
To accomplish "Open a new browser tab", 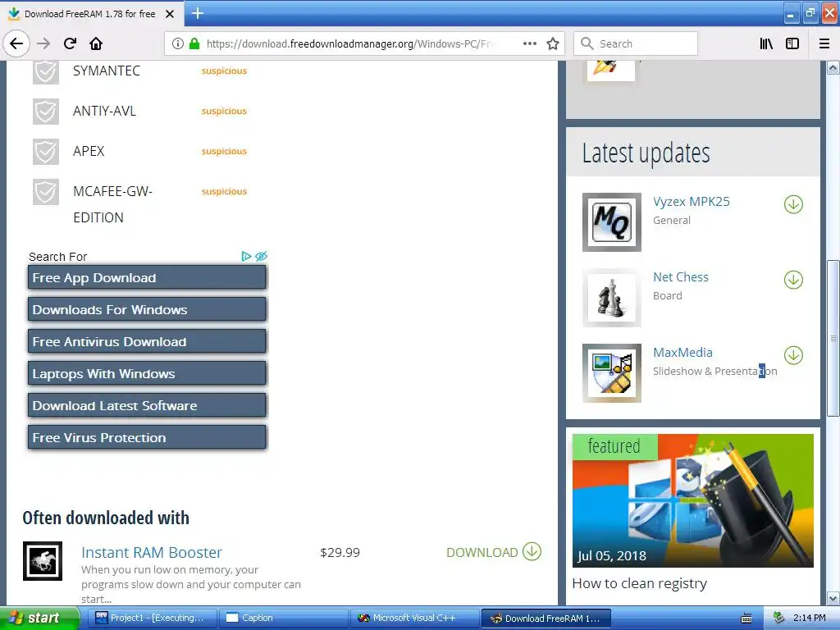I will click(198, 13).
